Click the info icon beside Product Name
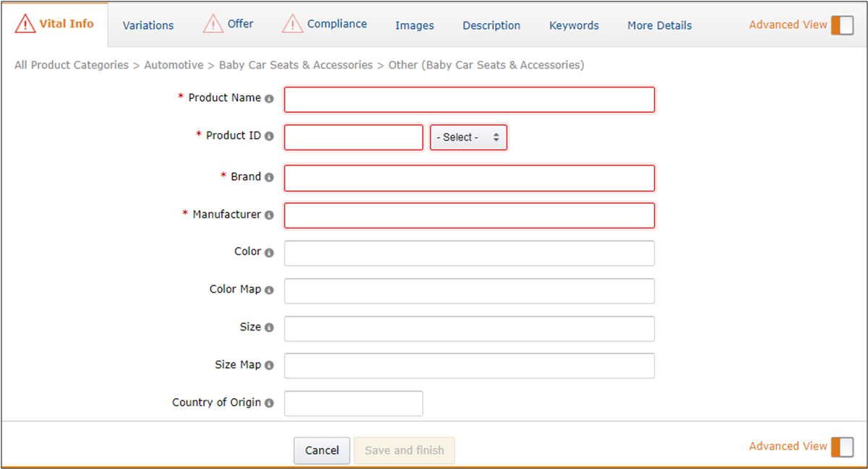Viewport: 868px width, 469px height. (269, 98)
